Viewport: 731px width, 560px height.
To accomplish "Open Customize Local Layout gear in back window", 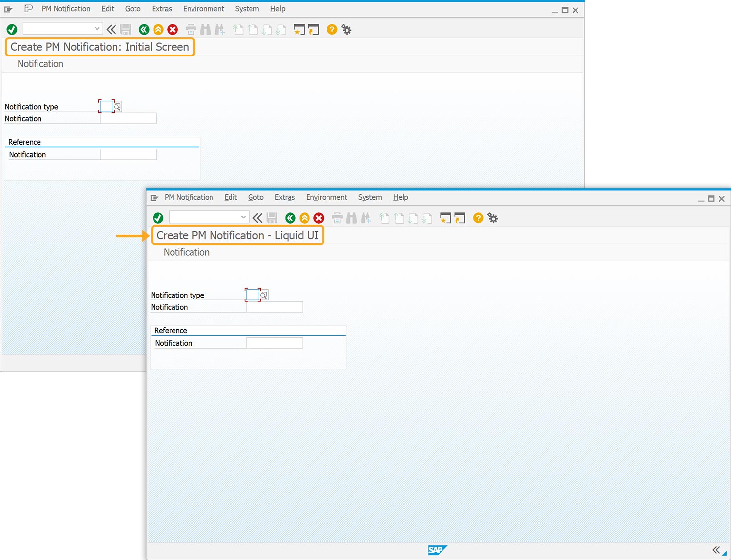I will coord(346,30).
